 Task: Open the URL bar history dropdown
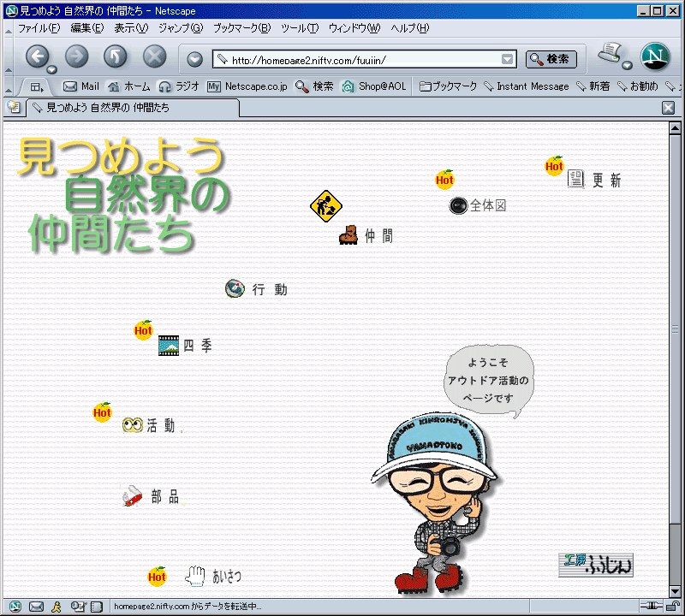tap(507, 59)
